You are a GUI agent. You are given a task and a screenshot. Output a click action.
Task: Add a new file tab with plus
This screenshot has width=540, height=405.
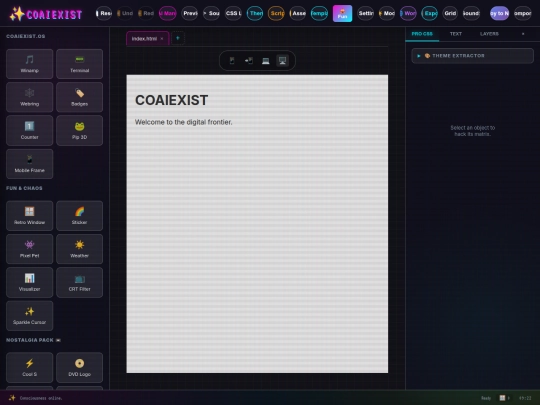(x=178, y=38)
